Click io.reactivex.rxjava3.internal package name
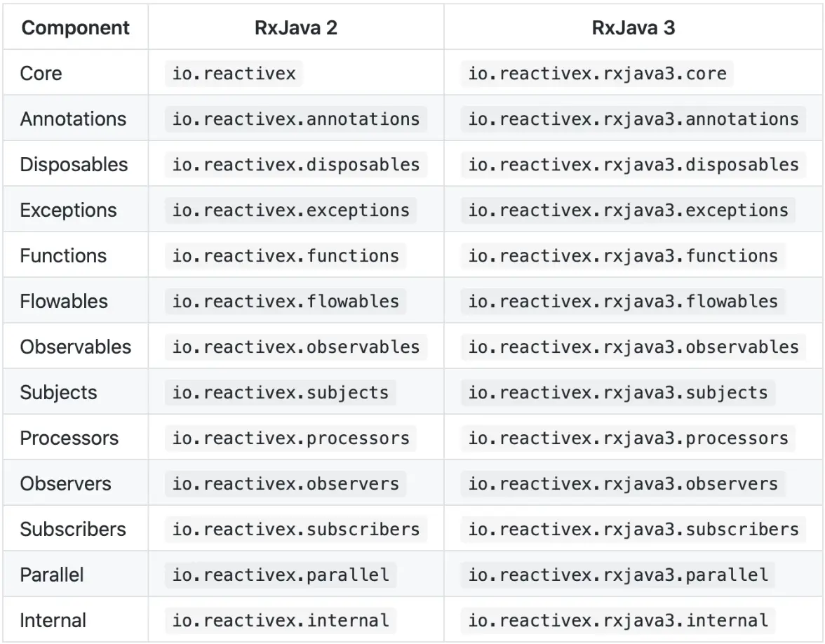825x644 pixels. click(x=617, y=621)
